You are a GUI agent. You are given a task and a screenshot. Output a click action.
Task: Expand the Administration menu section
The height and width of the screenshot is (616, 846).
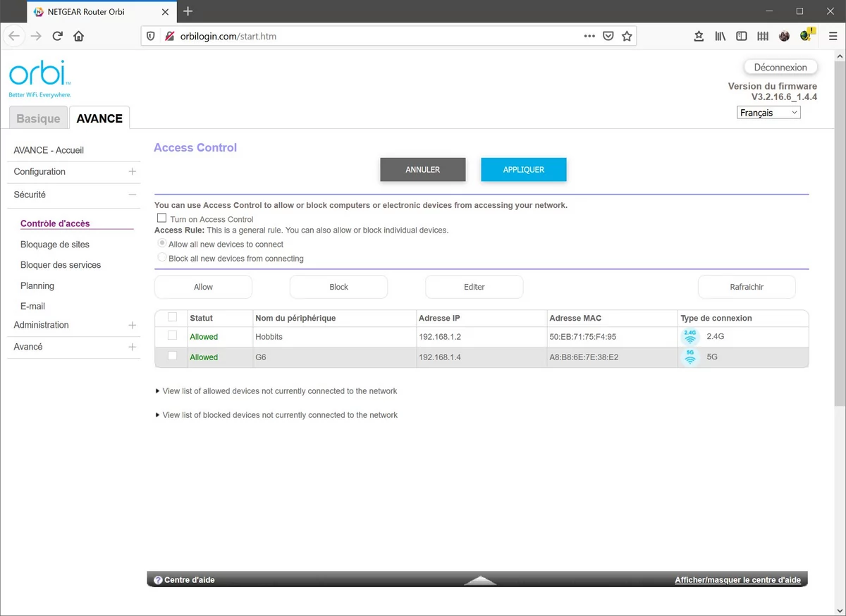point(132,325)
